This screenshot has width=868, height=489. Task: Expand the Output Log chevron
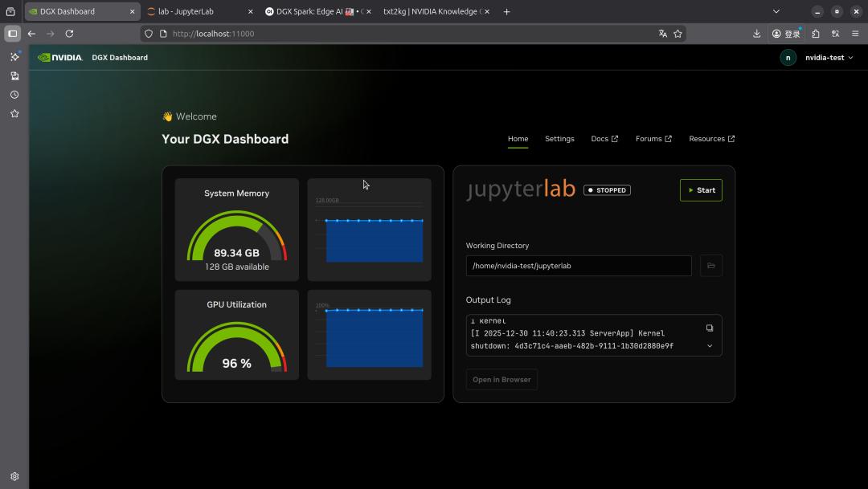point(710,346)
